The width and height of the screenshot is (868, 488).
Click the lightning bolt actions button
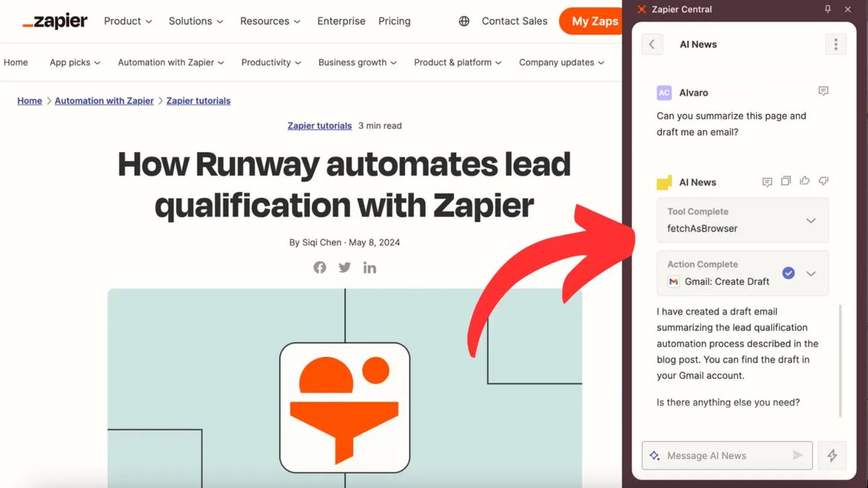point(833,455)
